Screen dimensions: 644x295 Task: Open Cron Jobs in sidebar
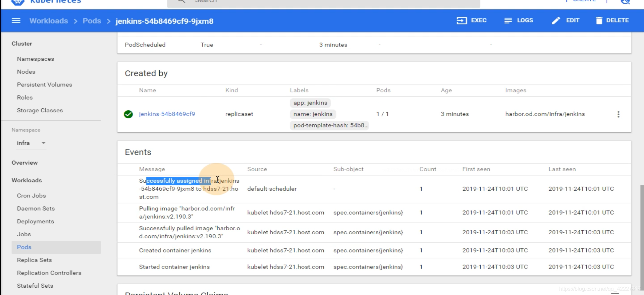point(32,196)
